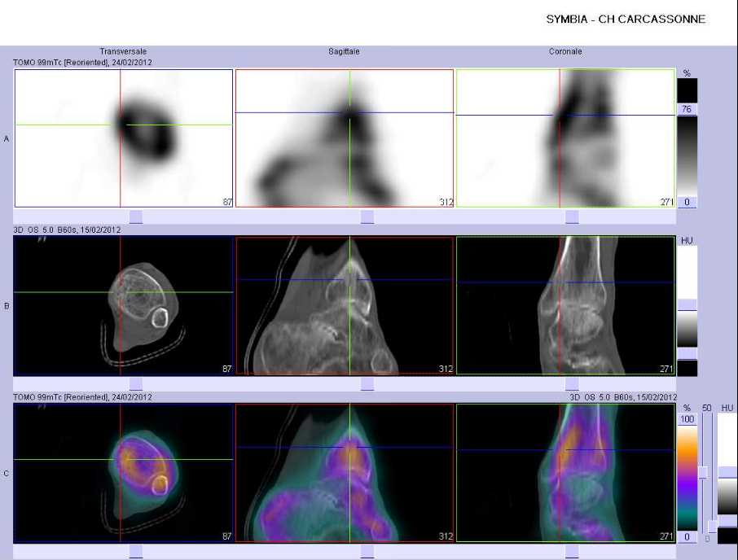Click the row letter B label
The image size is (738, 560).
click(x=7, y=305)
